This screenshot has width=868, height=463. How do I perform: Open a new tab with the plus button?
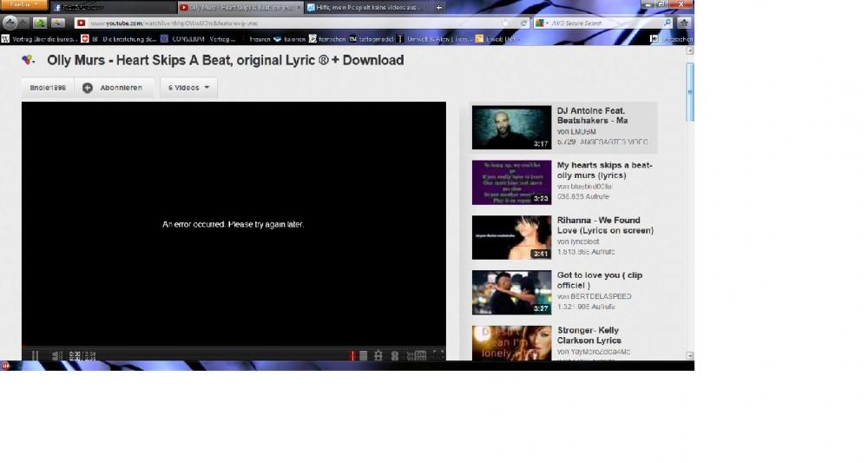(438, 8)
